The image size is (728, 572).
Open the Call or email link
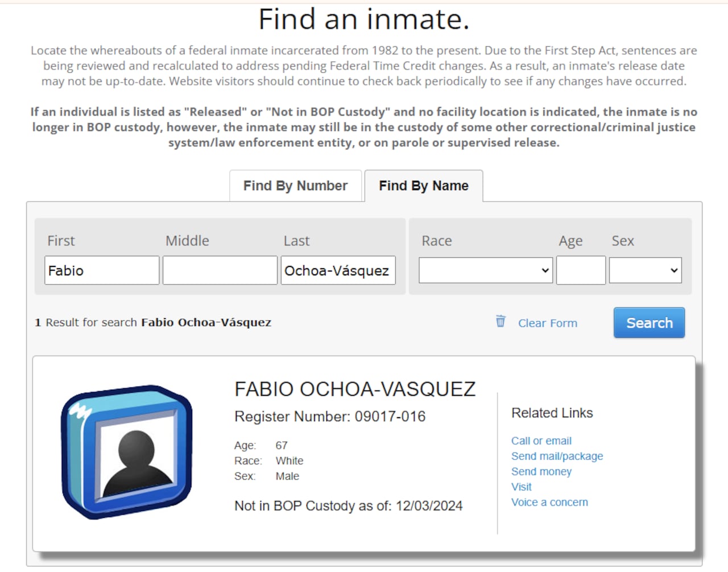click(x=541, y=441)
